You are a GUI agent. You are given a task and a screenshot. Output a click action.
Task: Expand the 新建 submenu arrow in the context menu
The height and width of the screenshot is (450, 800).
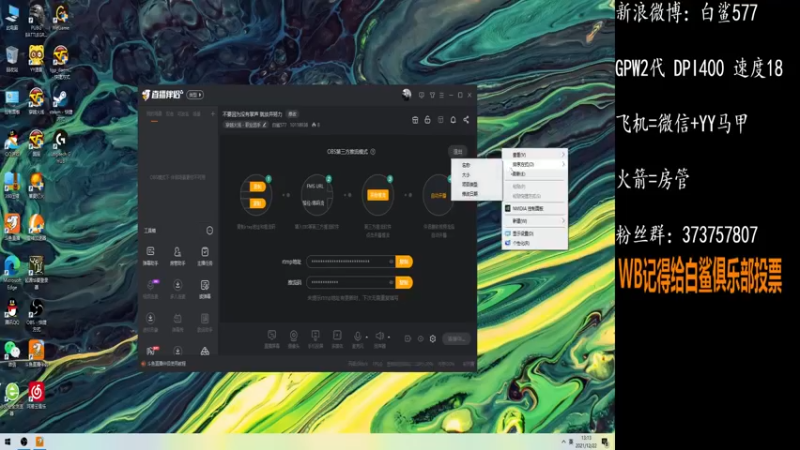click(563, 221)
